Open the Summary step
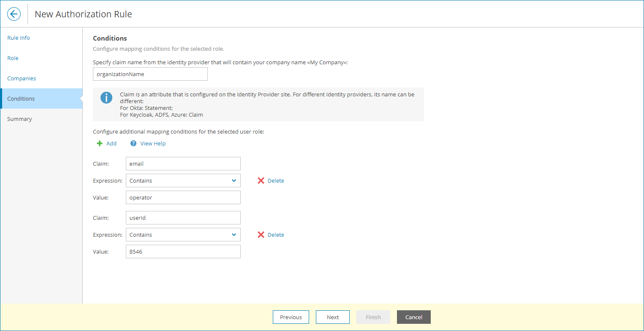Viewport: 644px width, 331px height. [x=19, y=119]
